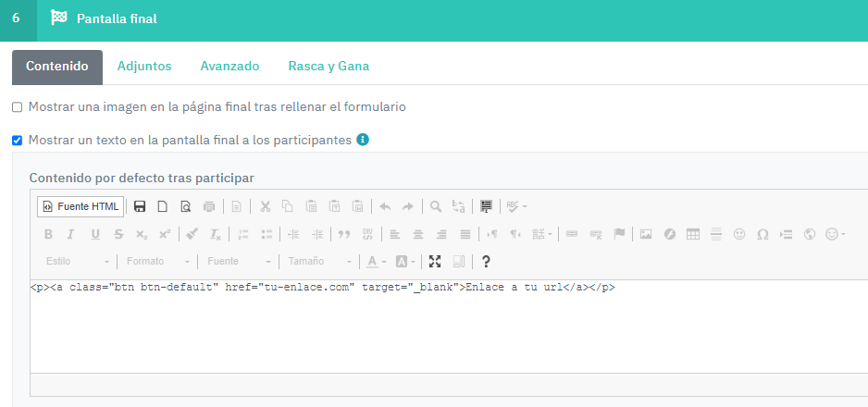Open the emoji list dropdown
The width and height of the screenshot is (868, 407).
(836, 234)
